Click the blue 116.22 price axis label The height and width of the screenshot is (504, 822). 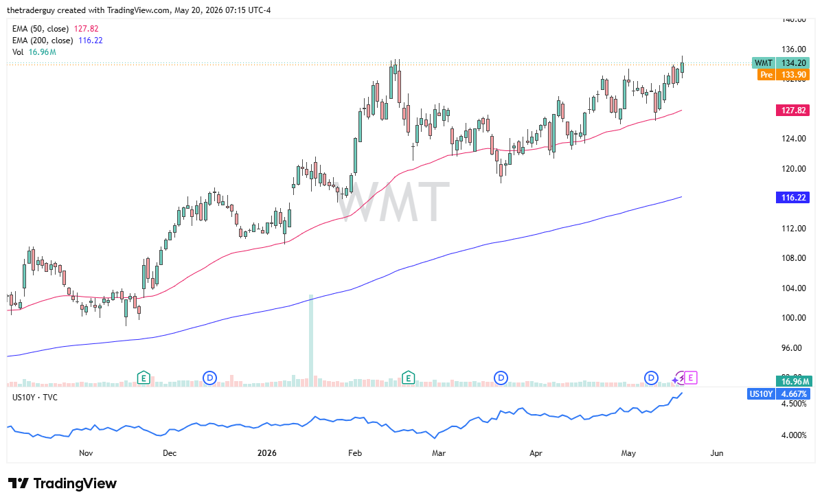(x=792, y=197)
